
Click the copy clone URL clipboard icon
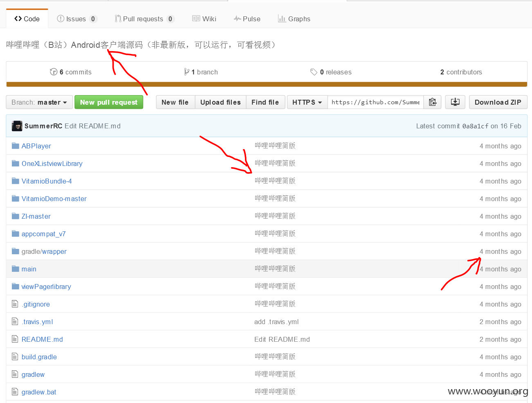point(433,102)
